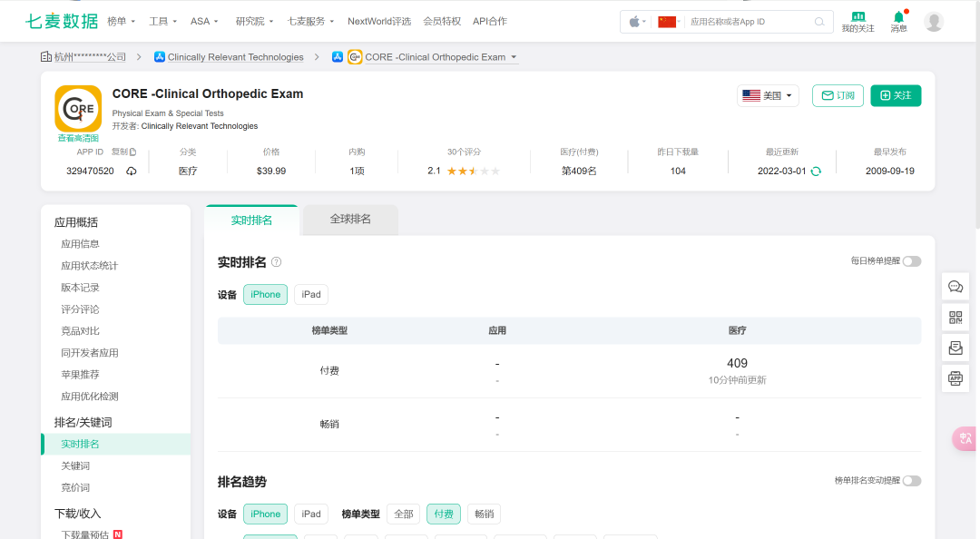Open the feedback inbox icon
The height and width of the screenshot is (539, 980).
point(955,348)
